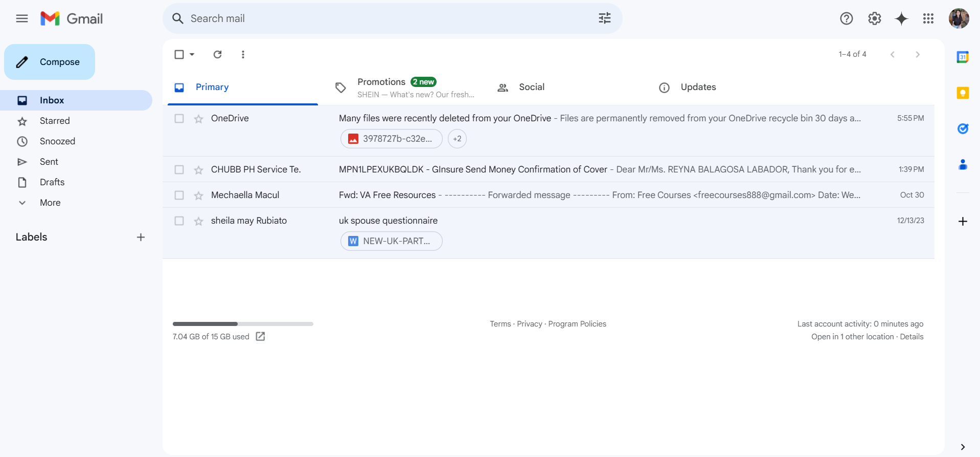Expand the More sidebar section
The image size is (980, 457).
(x=50, y=203)
